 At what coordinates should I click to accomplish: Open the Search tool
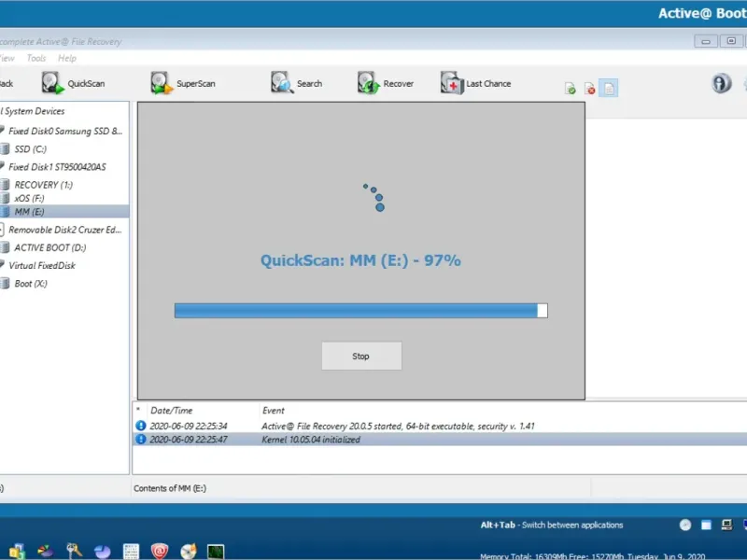point(296,83)
